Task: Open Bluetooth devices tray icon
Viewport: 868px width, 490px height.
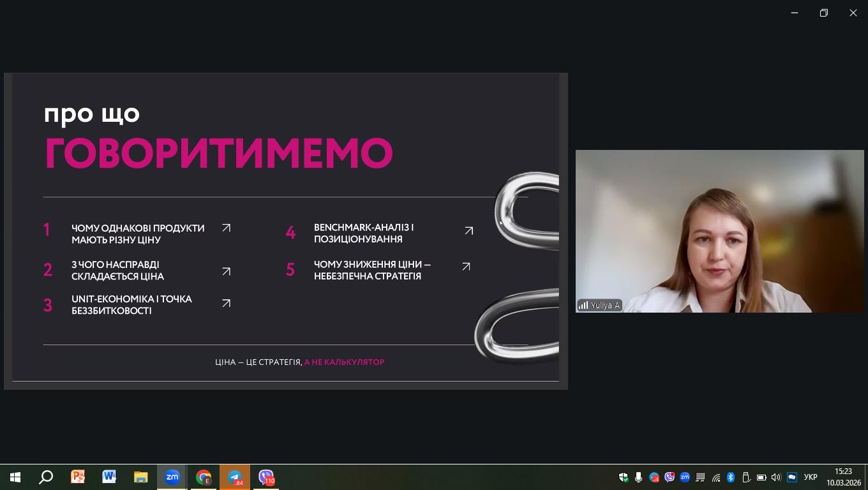Action: pyautogui.click(x=731, y=477)
